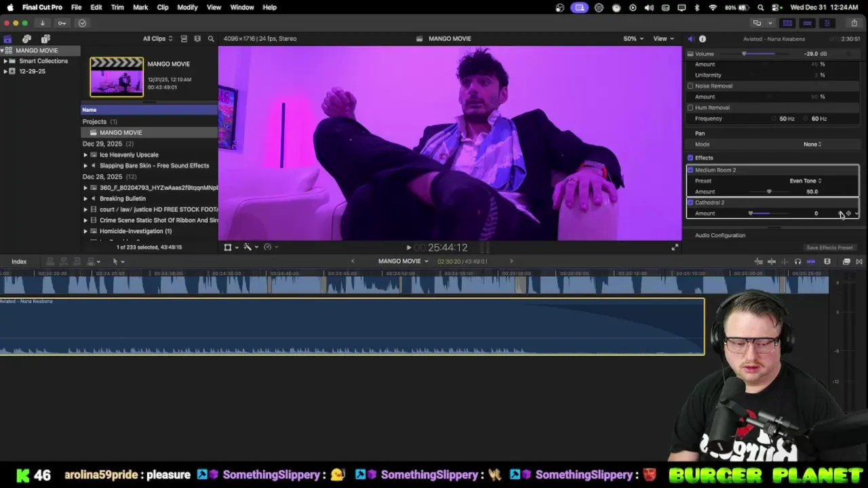Open the Modify menu
The width and height of the screenshot is (868, 488).
tap(187, 7)
